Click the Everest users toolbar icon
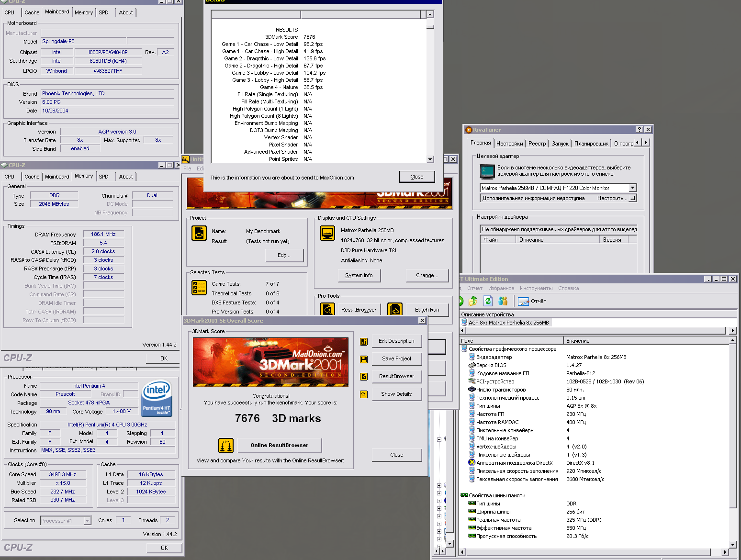This screenshot has height=560, width=741. 503,301
